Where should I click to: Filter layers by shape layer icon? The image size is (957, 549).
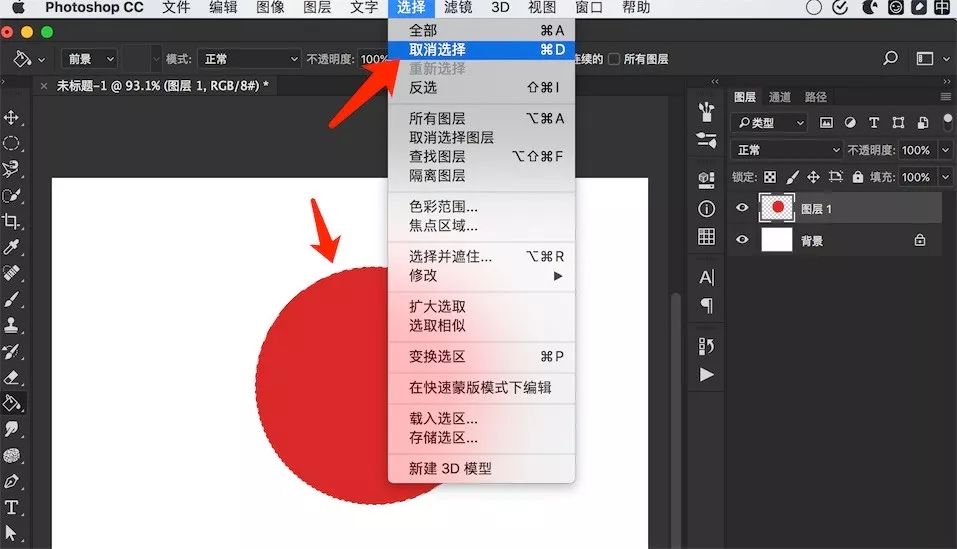(x=898, y=123)
